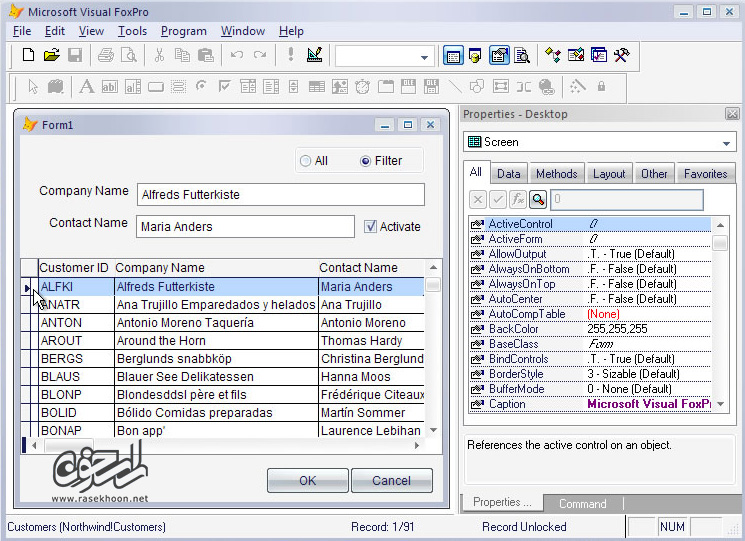Click the Paste clipboard icon
Image resolution: width=745 pixels, height=541 pixels.
pyautogui.click(x=205, y=55)
